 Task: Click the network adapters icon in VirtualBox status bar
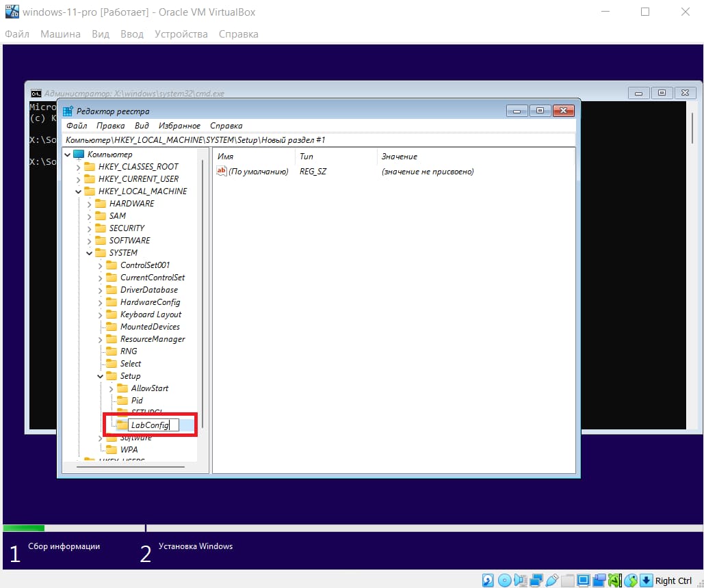(x=536, y=580)
